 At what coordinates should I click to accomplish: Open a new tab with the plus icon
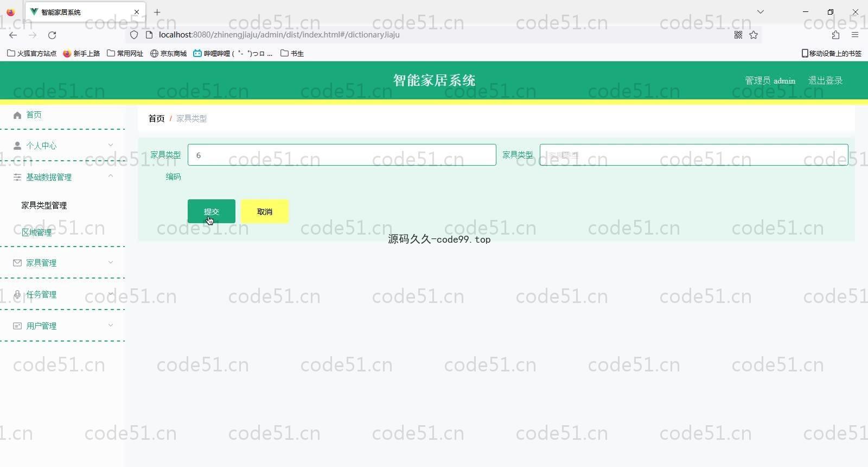(157, 12)
